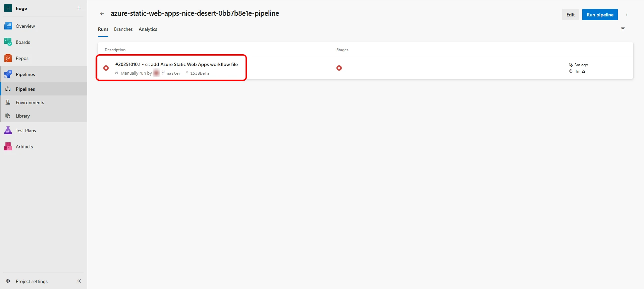
Task: Click the failed stage status icon
Action: click(x=339, y=68)
